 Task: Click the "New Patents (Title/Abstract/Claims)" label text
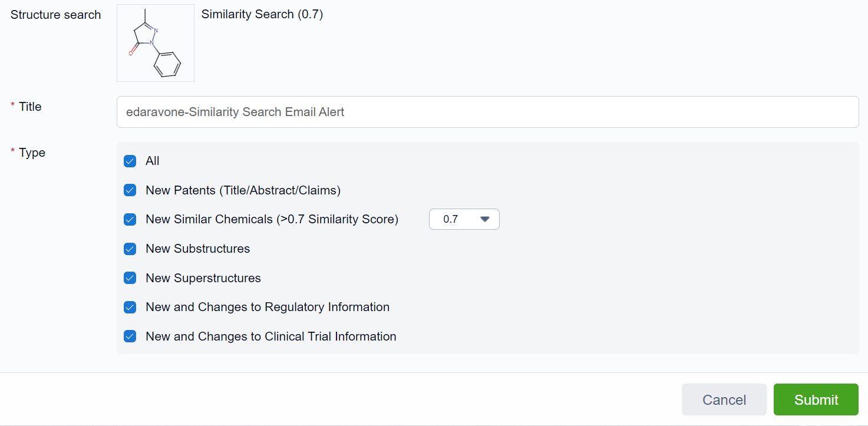[243, 190]
